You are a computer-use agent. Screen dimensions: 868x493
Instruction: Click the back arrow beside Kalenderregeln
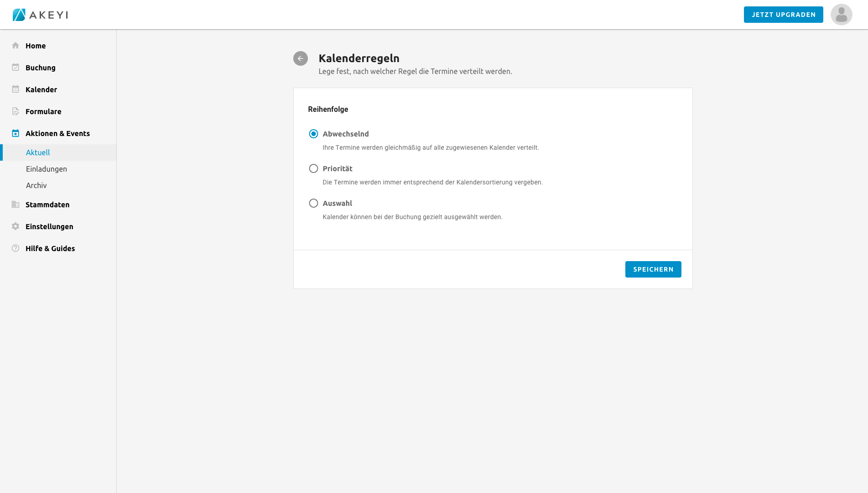tap(300, 58)
